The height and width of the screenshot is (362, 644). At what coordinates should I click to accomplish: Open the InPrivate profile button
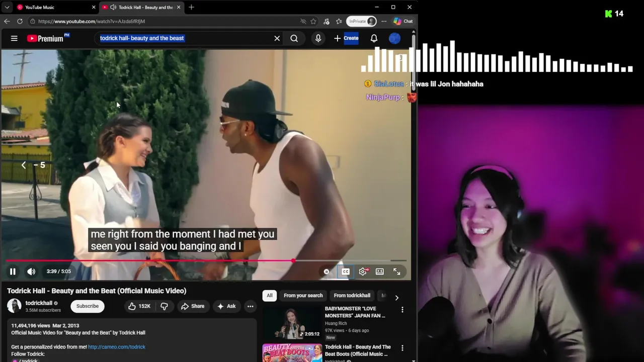point(361,21)
